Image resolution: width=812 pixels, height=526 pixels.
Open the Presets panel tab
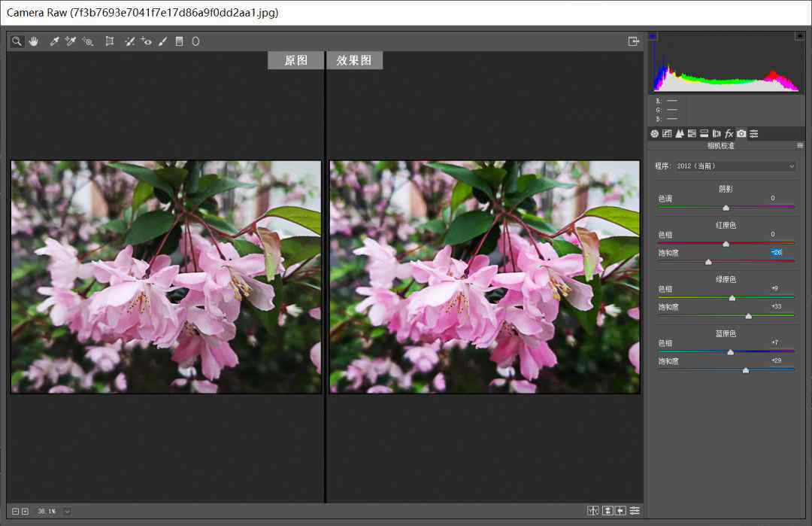754,134
